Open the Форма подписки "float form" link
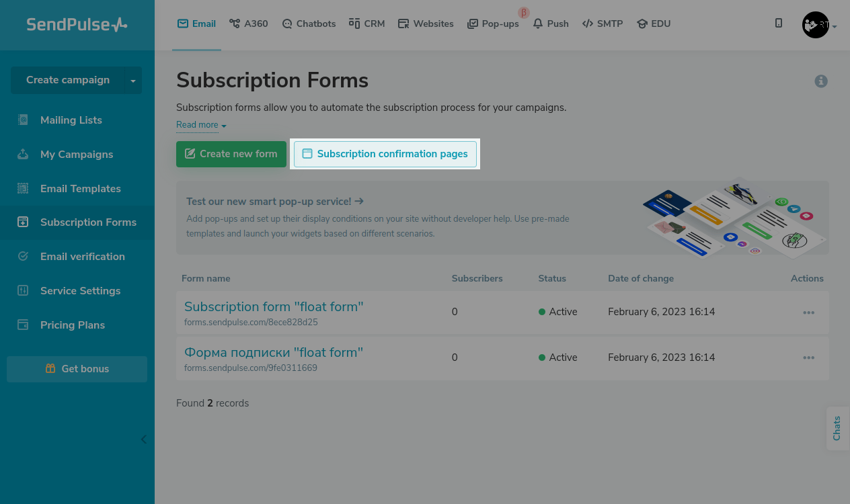This screenshot has width=850, height=504. pyautogui.click(x=273, y=352)
